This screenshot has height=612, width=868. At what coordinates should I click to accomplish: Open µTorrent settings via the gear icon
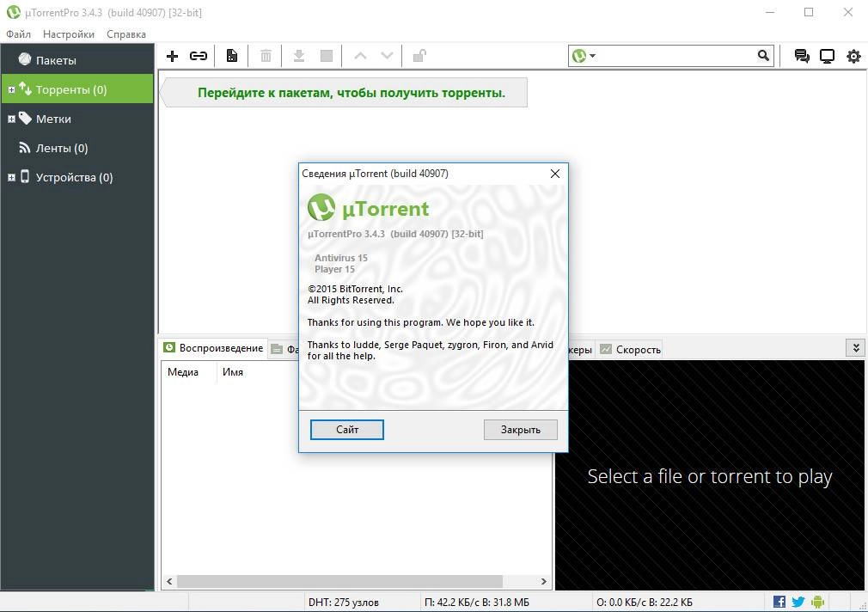[853, 56]
